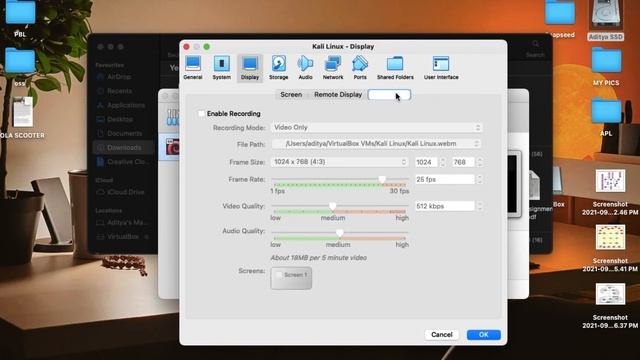Click the frame height field showing 768
The height and width of the screenshot is (360, 640).
[x=463, y=162]
